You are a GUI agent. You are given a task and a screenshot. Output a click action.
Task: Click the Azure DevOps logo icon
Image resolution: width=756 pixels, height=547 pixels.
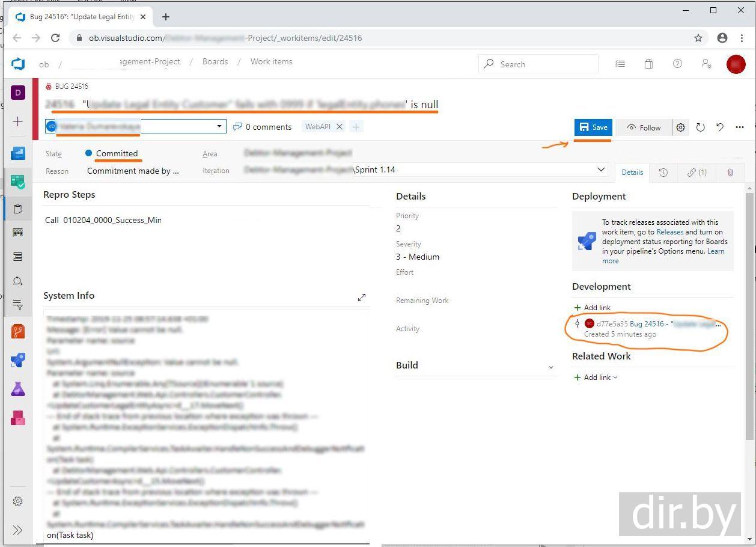pos(18,64)
